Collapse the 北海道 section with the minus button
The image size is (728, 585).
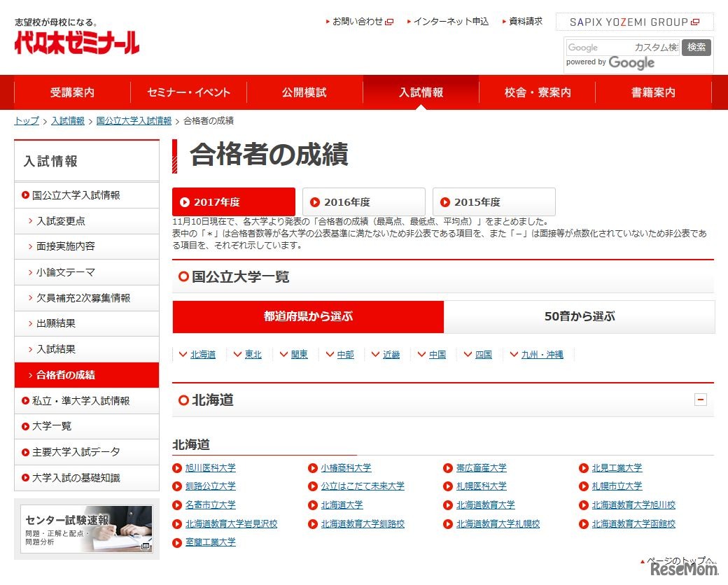(x=701, y=399)
